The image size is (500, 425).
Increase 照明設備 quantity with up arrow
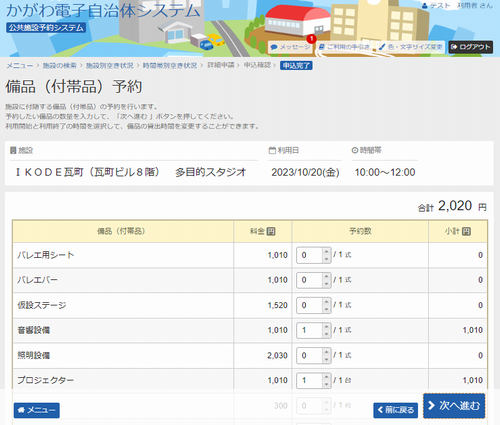tap(326, 352)
